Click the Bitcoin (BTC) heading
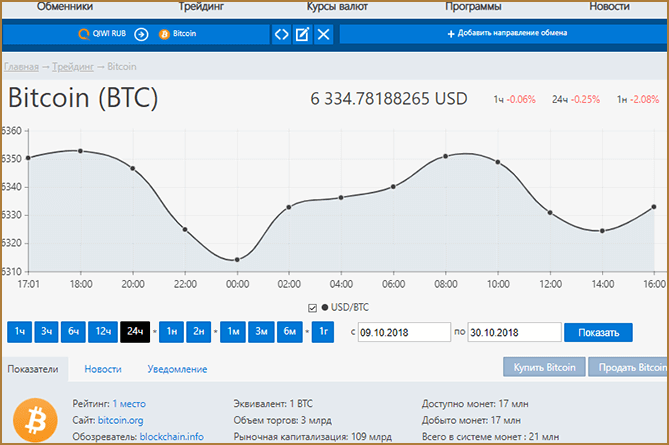The image size is (669, 445). pyautogui.click(x=83, y=98)
